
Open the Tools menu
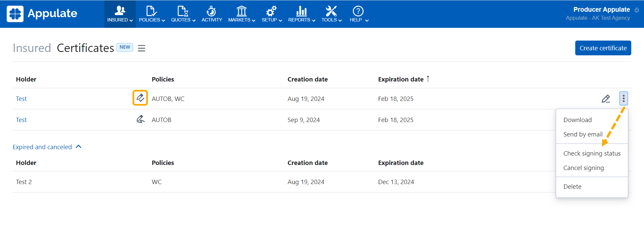(331, 14)
